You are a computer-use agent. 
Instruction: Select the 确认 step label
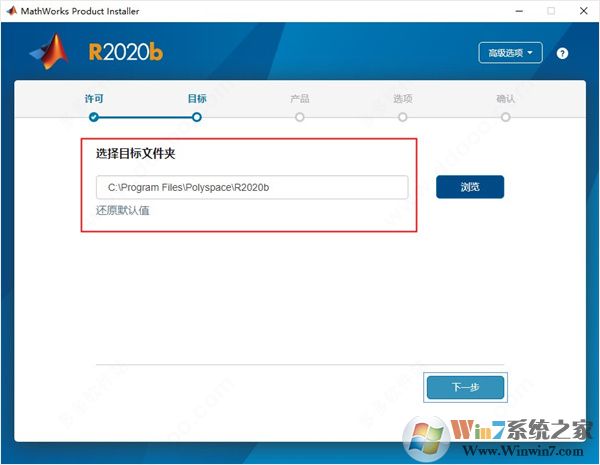[505, 99]
